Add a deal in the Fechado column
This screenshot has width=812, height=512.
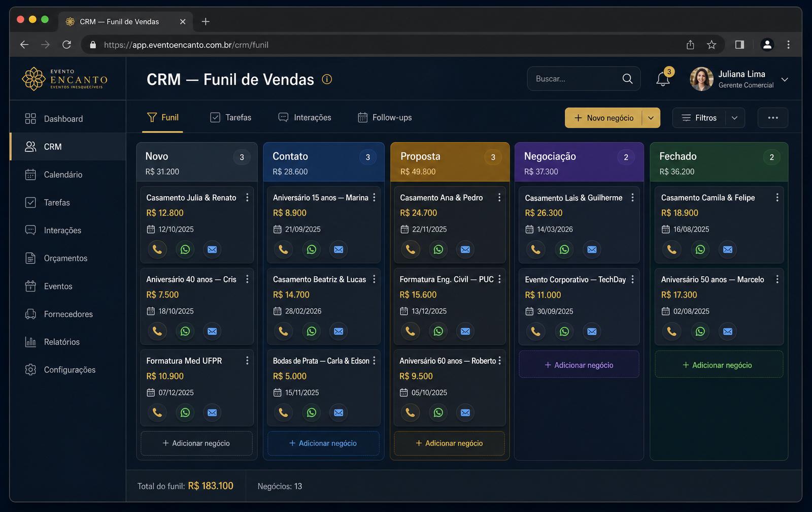point(719,365)
